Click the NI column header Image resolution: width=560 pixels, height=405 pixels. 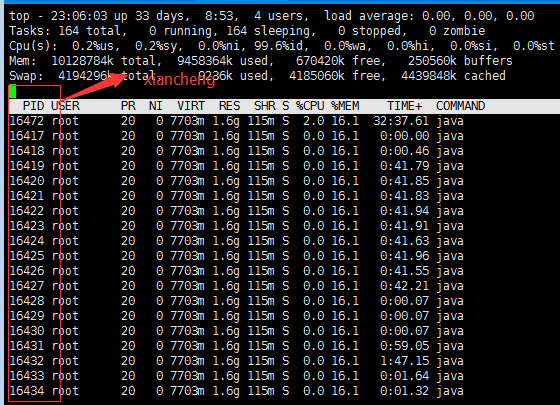(156, 106)
